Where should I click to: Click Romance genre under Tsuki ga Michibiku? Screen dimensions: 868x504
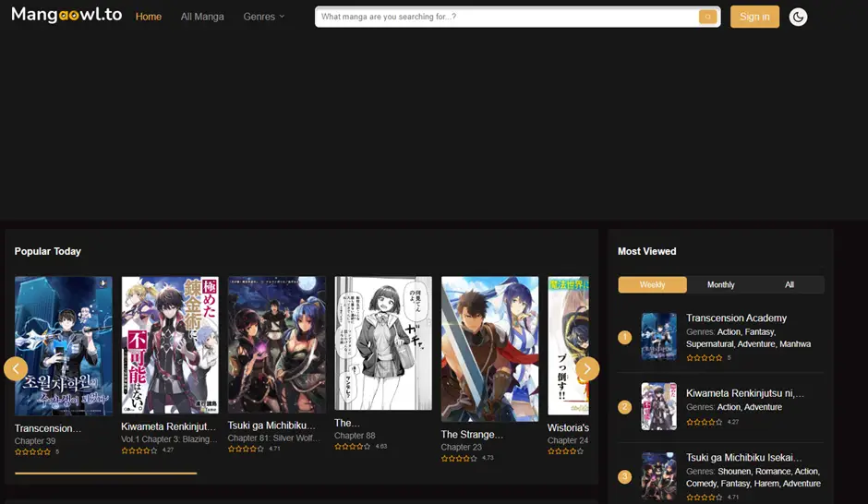(773, 472)
